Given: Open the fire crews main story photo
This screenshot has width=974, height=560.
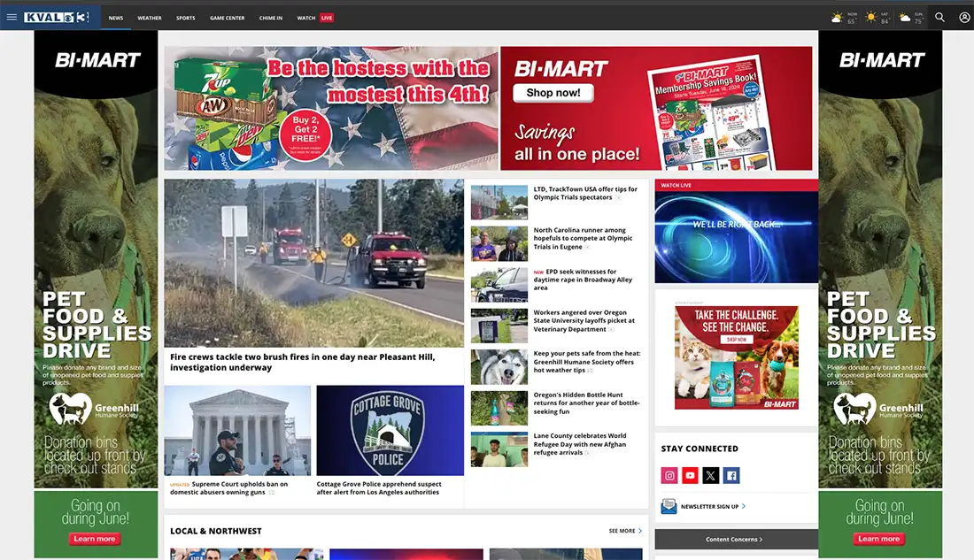Looking at the screenshot, I should [x=313, y=264].
